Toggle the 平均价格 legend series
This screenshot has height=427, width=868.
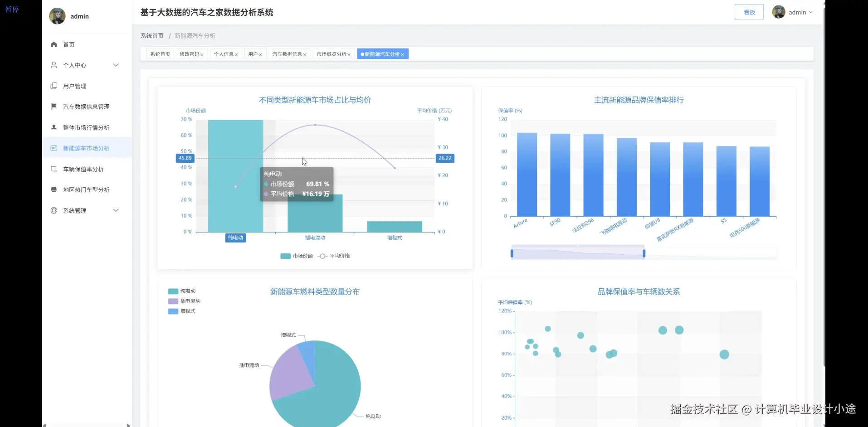pyautogui.click(x=334, y=256)
